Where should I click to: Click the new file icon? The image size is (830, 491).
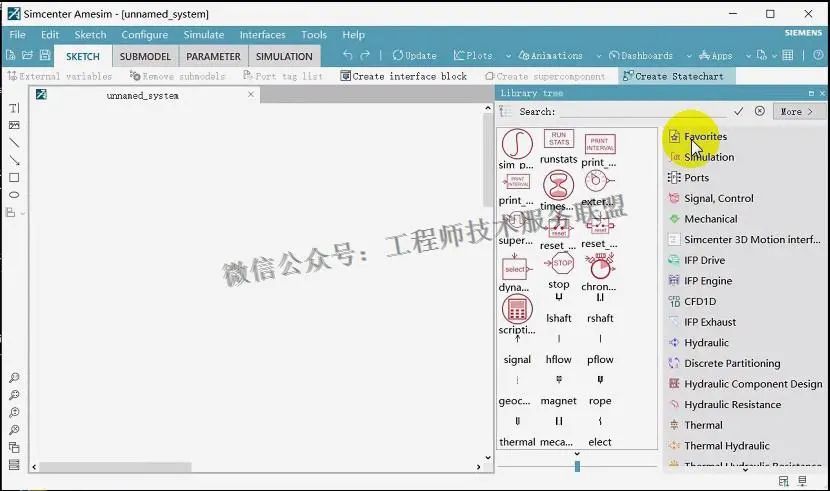[x=10, y=55]
